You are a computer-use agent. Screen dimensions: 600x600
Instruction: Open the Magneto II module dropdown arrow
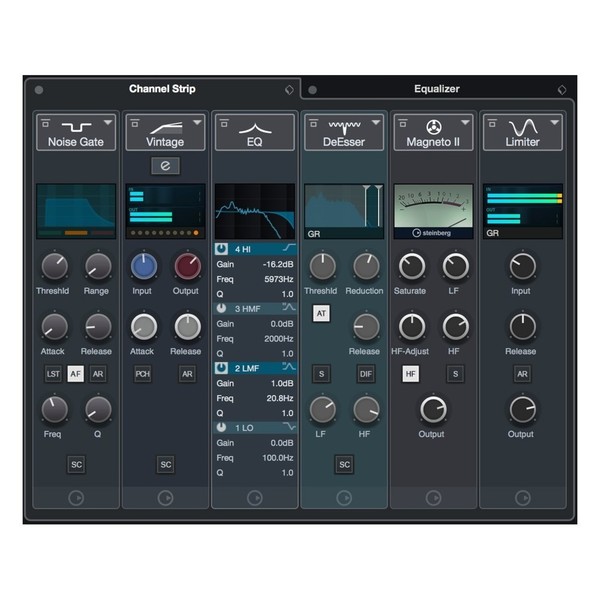[465, 122]
